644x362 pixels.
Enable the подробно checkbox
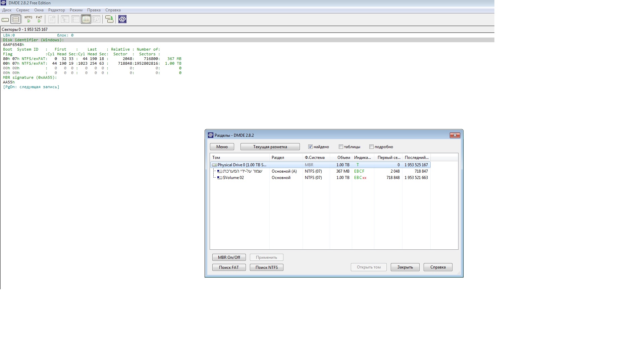click(x=371, y=147)
